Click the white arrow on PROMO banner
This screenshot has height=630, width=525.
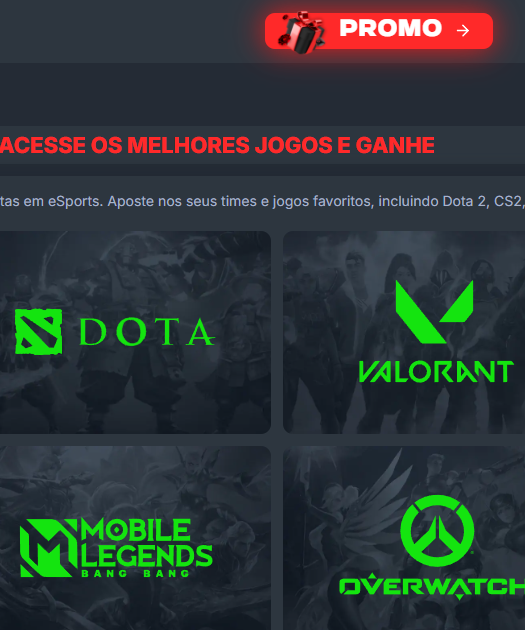tap(463, 31)
